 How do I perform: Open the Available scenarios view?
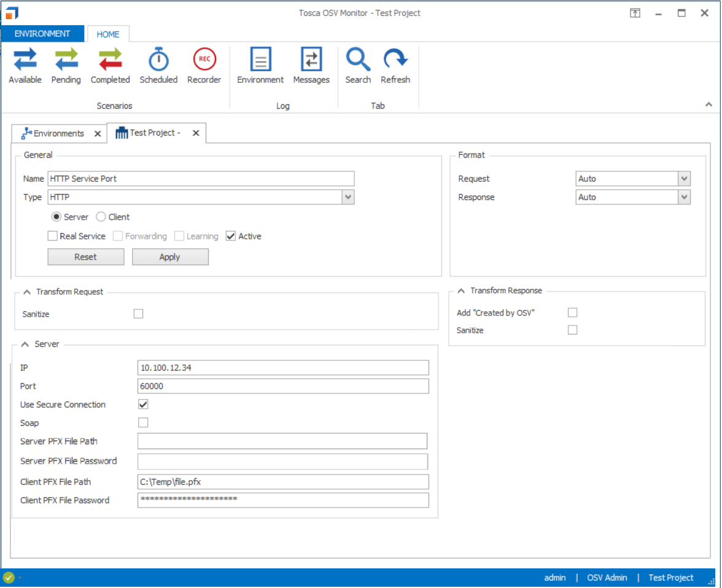pyautogui.click(x=25, y=66)
